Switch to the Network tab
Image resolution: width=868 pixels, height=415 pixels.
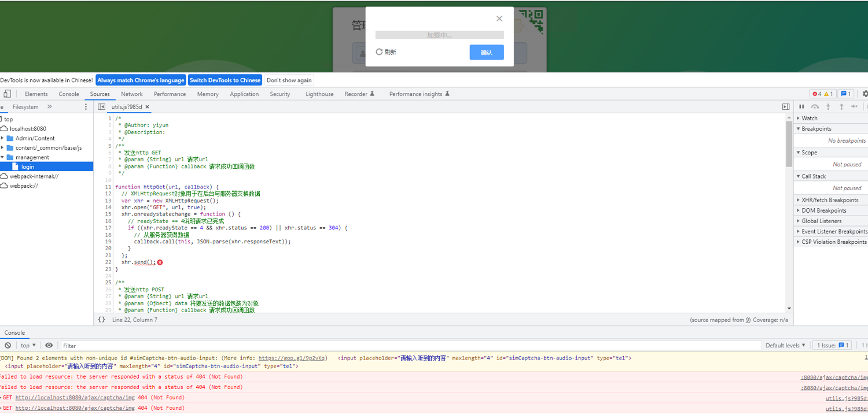point(131,94)
